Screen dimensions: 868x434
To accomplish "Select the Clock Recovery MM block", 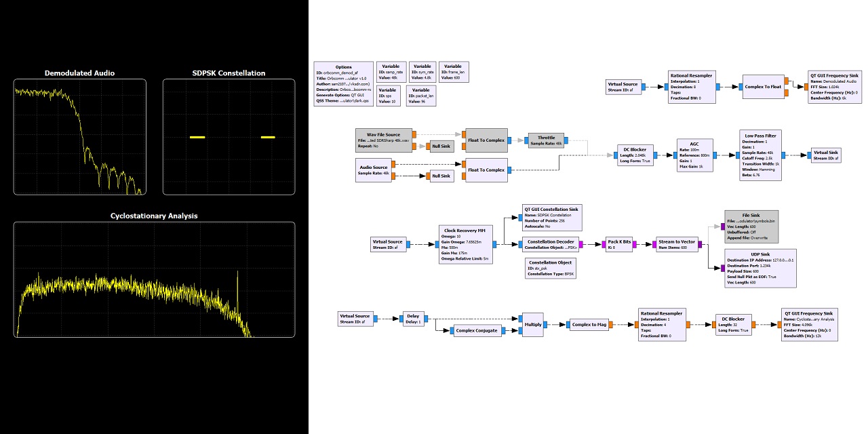I will (x=465, y=245).
